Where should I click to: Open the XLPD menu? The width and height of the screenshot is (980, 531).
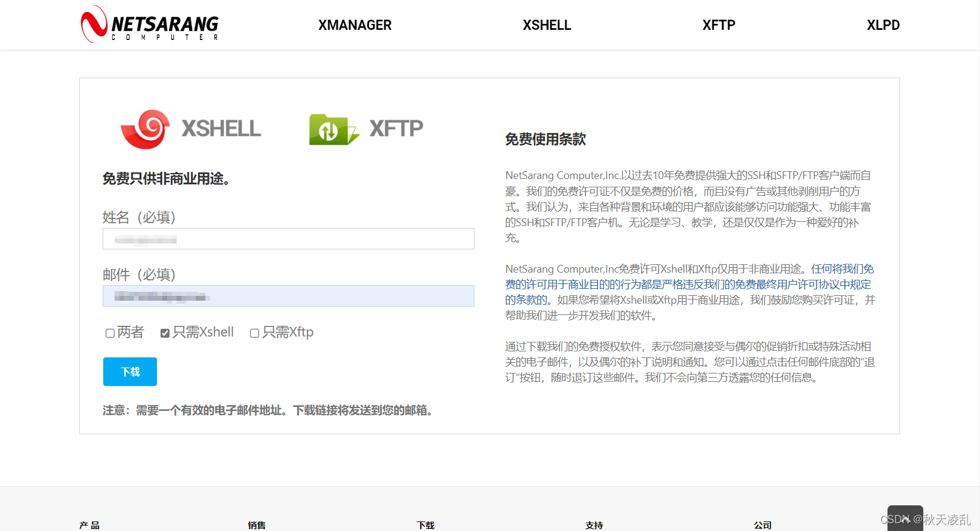tap(883, 25)
